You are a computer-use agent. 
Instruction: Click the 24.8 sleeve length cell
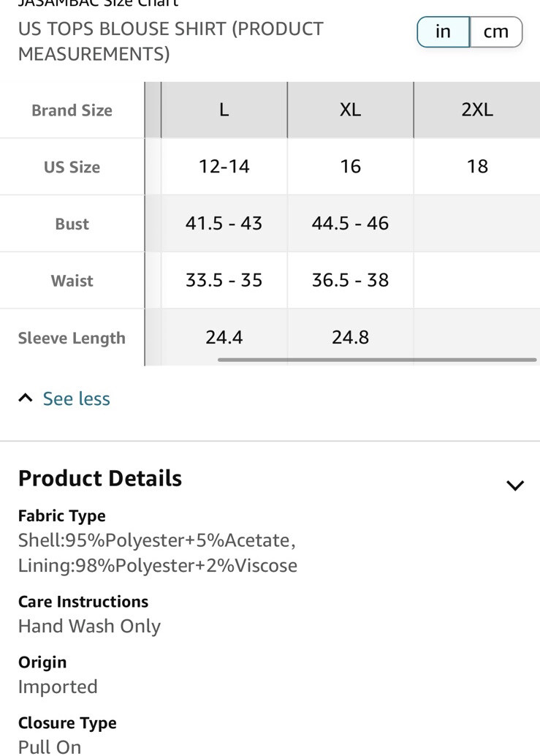click(x=351, y=337)
